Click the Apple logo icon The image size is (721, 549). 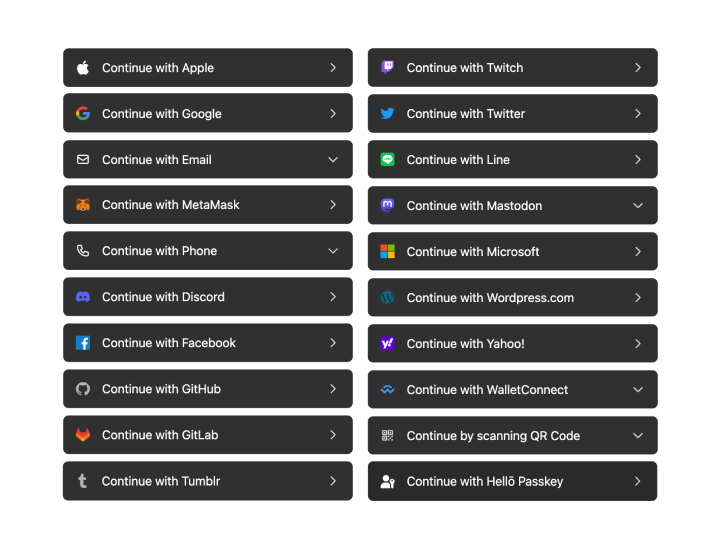[x=83, y=68]
